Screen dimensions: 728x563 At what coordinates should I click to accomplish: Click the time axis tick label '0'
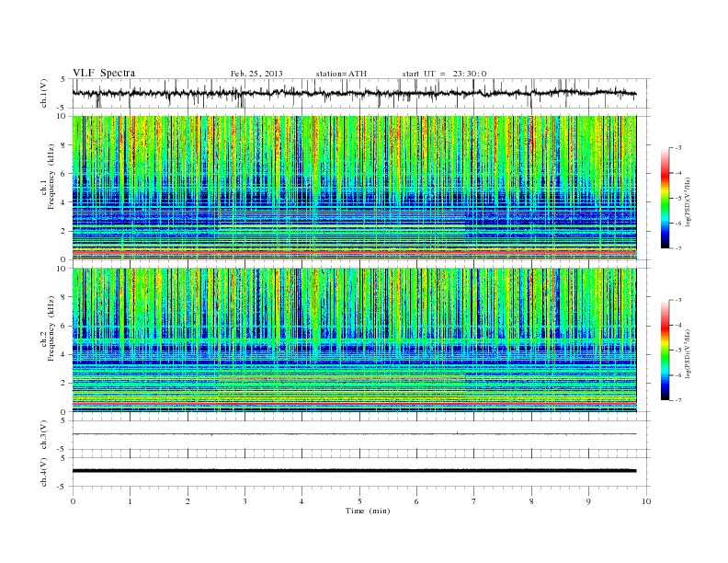click(x=73, y=501)
